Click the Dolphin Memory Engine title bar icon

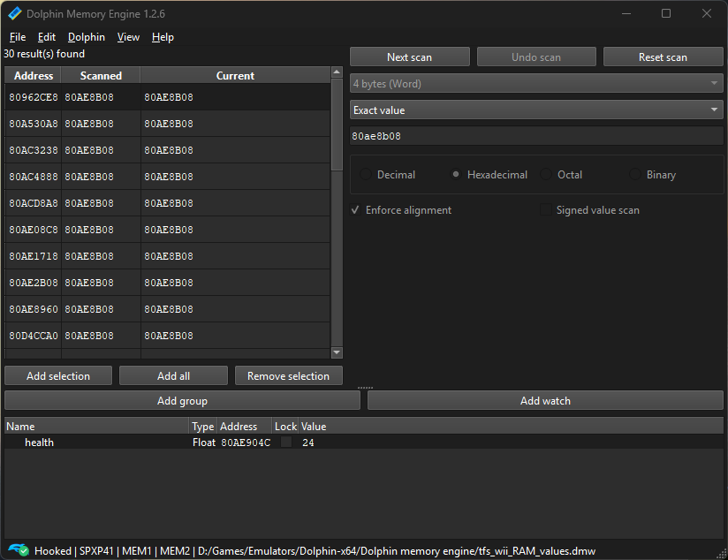15,14
